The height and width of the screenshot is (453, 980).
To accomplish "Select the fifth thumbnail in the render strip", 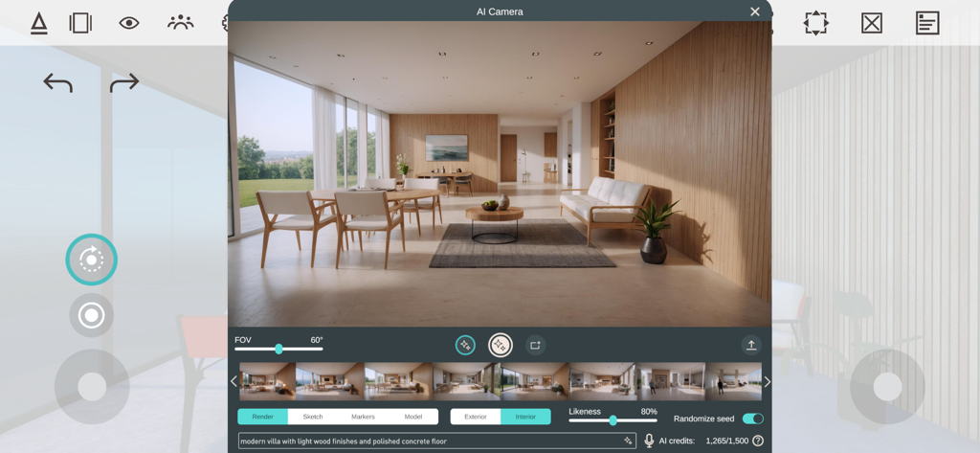I will coord(534,381).
